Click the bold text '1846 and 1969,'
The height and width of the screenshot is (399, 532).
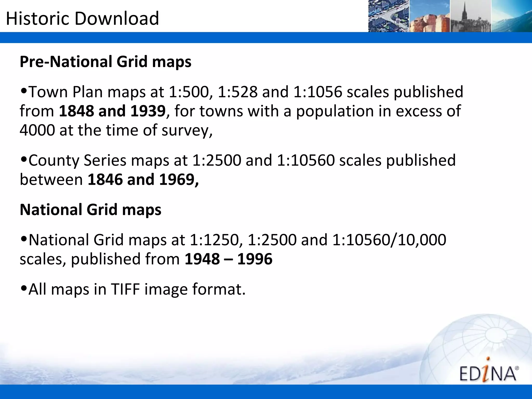143,179
